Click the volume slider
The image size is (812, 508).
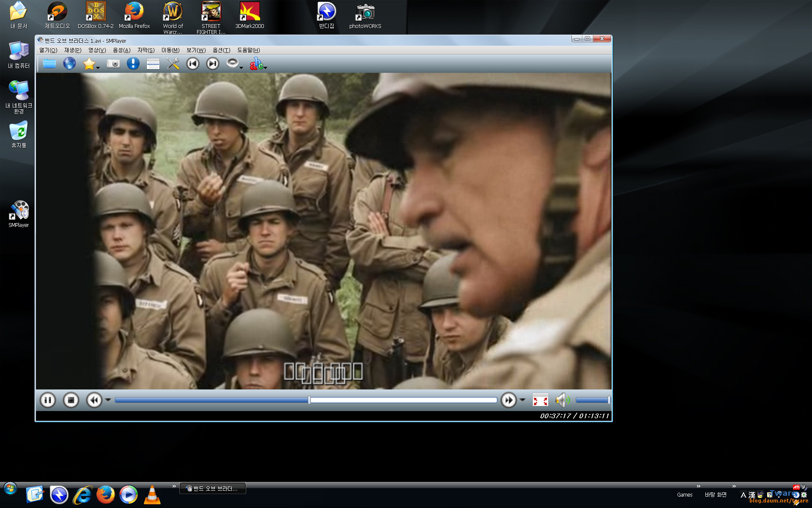(593, 400)
